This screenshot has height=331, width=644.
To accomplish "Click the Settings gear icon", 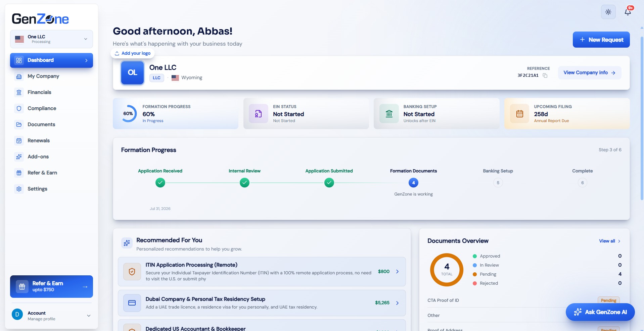I will pos(19,189).
